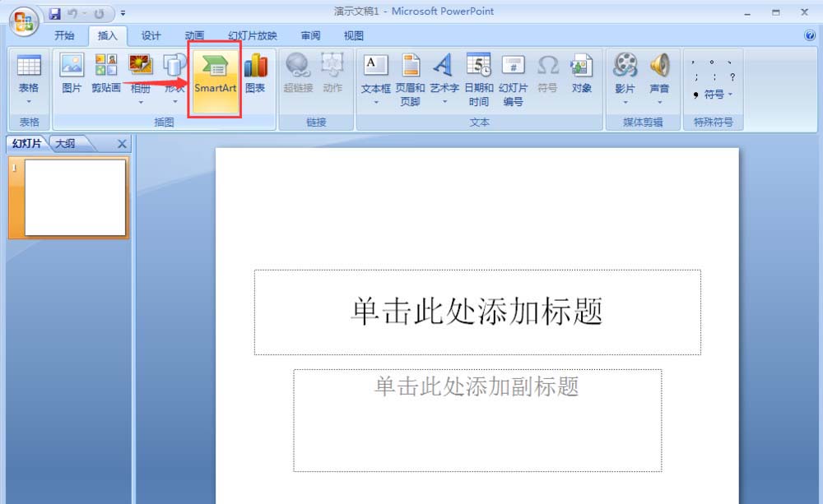Screen dimensions: 823x504
Task: Insert header and footer 页眉和页脚
Action: (410, 81)
